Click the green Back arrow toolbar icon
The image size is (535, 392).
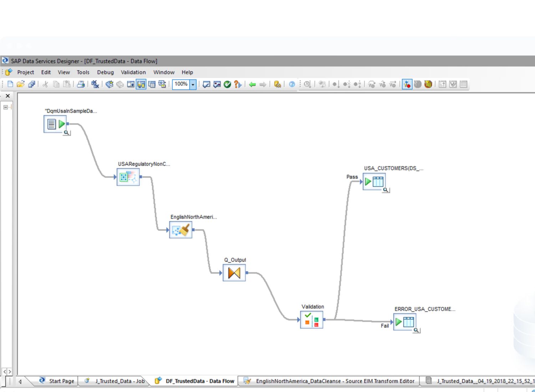pos(253,84)
